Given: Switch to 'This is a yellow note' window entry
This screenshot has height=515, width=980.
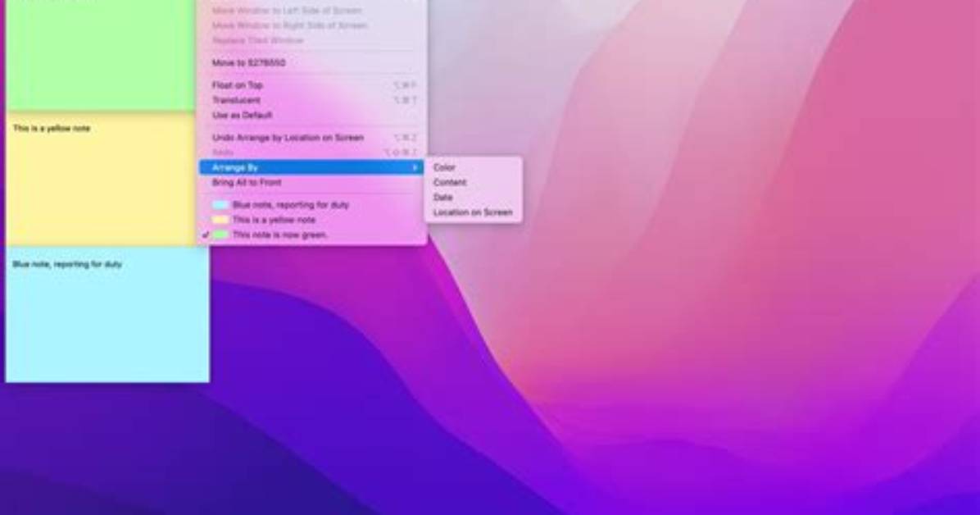Looking at the screenshot, I should (x=311, y=220).
